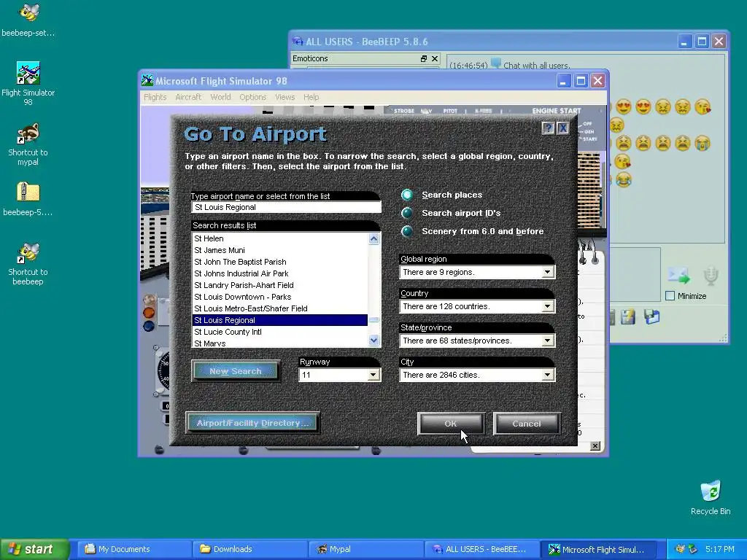747x560 pixels.
Task: Select St Johns Industrial Air Park
Action: [279, 273]
